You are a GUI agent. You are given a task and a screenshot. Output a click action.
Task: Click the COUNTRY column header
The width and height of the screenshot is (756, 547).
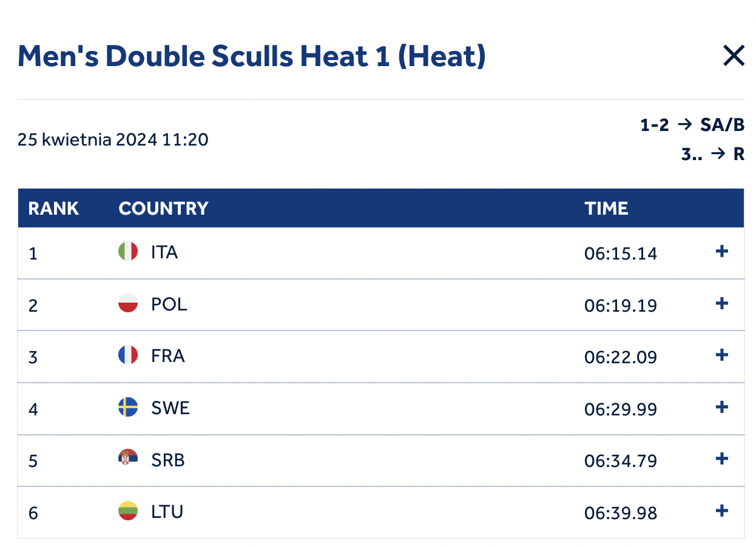click(x=163, y=209)
